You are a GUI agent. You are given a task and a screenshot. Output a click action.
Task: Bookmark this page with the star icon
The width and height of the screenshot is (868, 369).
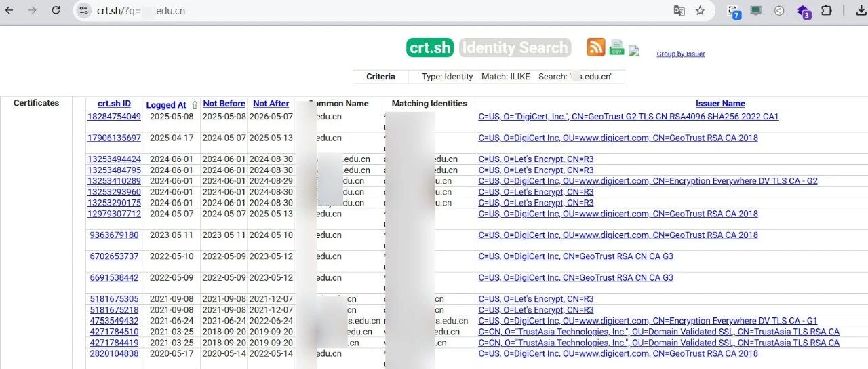click(x=701, y=11)
